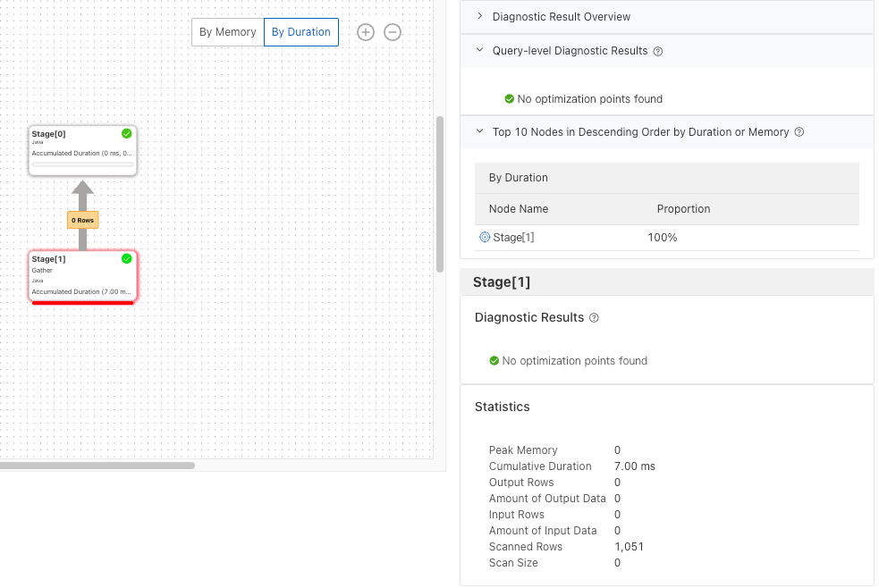The width and height of the screenshot is (879, 588).
Task: Click the Statistics heading
Action: [503, 407]
